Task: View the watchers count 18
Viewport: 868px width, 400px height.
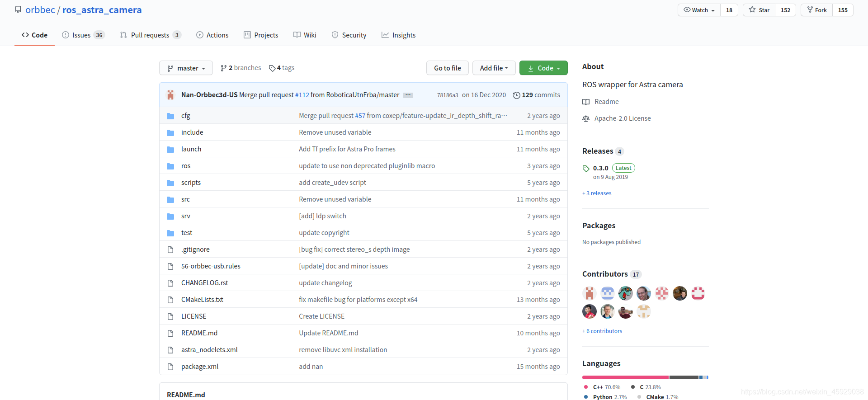Action: point(729,10)
